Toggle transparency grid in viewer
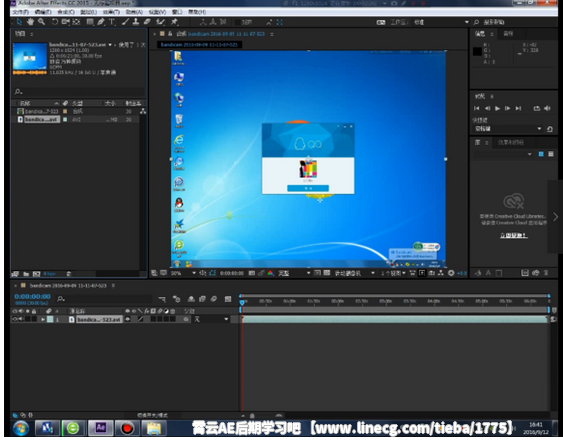The image size is (563, 447). coord(326,273)
